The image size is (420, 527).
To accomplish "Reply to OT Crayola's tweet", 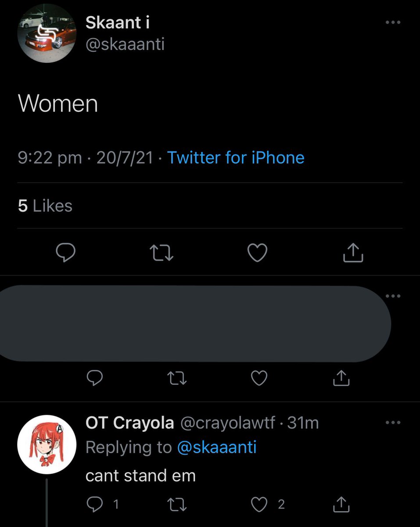I will [x=94, y=505].
